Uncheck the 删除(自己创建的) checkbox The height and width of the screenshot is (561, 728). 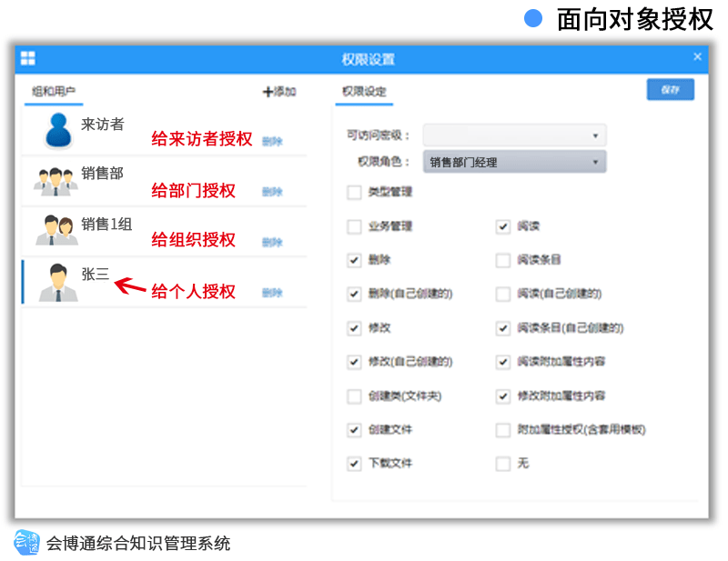coord(354,294)
